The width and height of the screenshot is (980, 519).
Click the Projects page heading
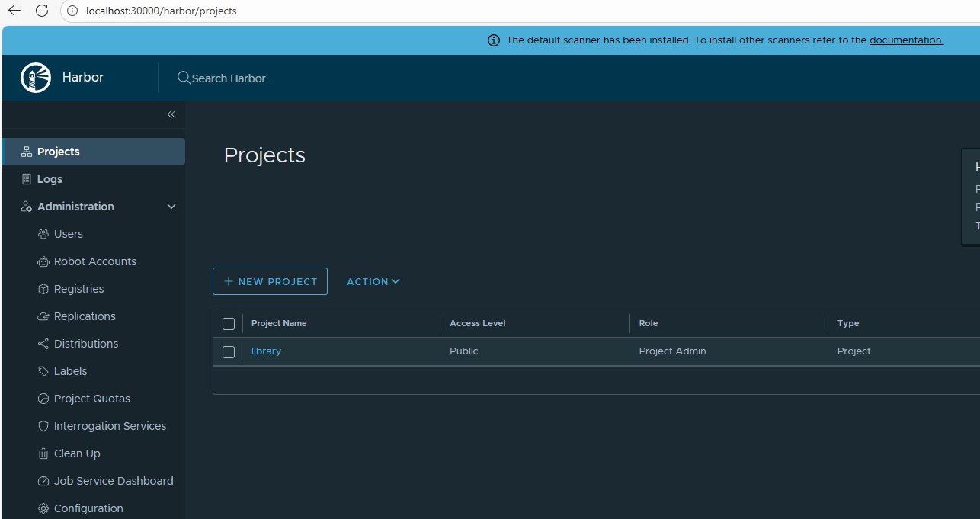click(264, 155)
